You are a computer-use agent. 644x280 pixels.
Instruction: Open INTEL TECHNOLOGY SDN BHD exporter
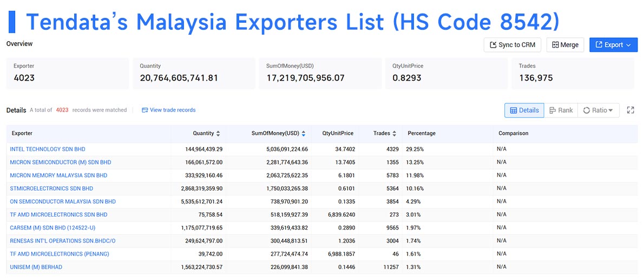pos(48,149)
